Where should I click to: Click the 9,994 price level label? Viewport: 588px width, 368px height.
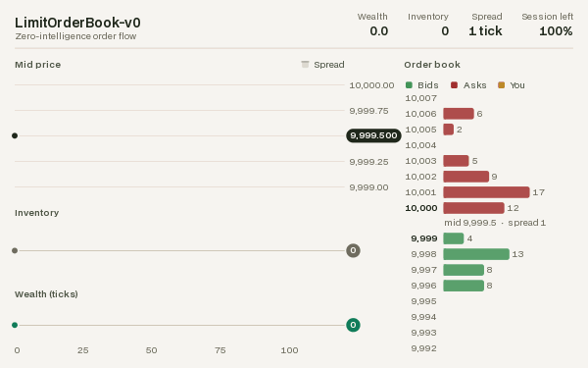(x=423, y=317)
